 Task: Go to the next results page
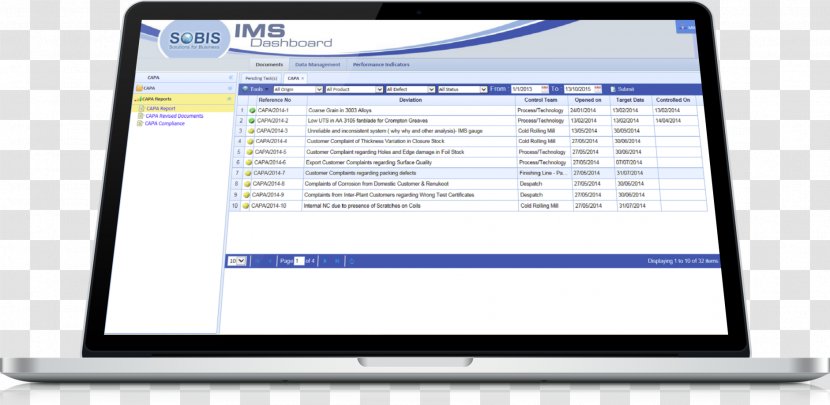pyautogui.click(x=325, y=261)
